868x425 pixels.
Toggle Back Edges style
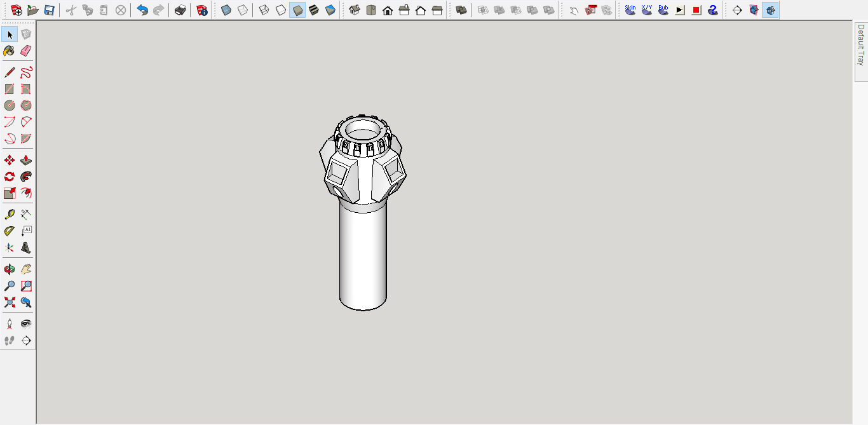pyautogui.click(x=243, y=10)
